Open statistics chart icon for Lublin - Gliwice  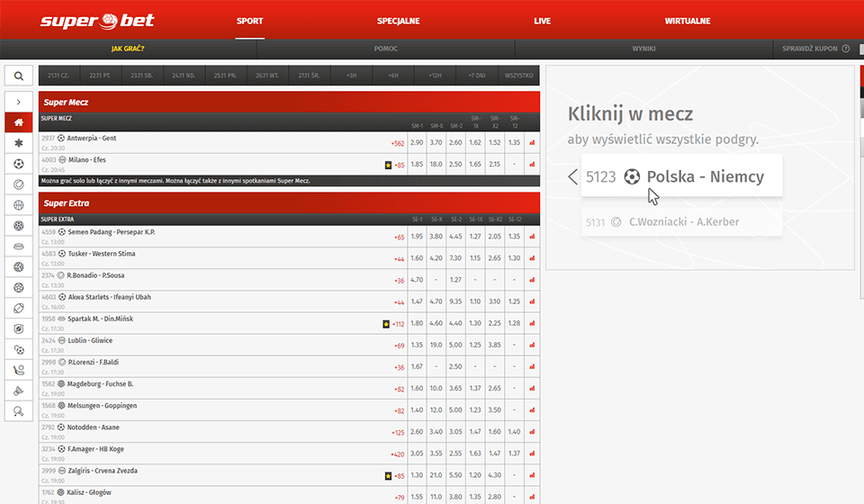[532, 345]
